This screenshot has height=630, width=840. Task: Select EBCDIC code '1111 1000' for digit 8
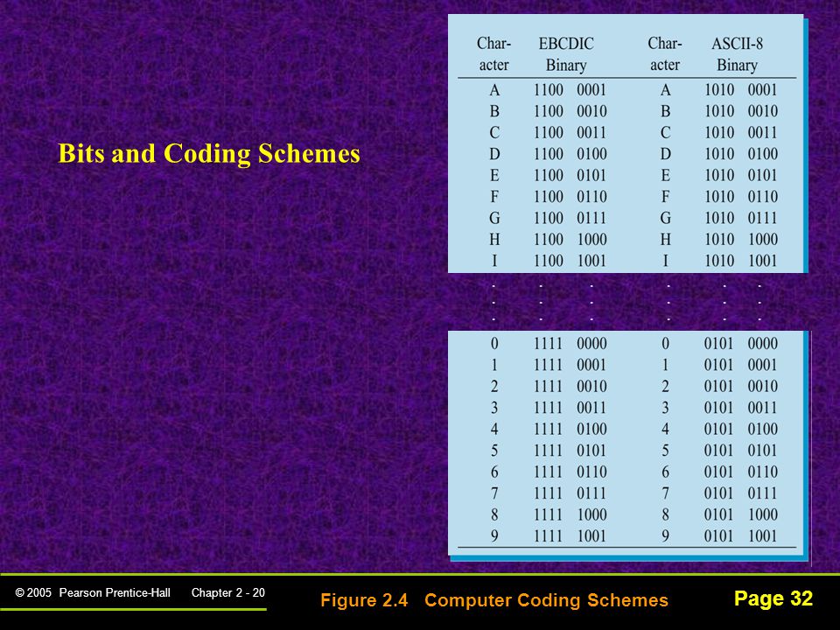pyautogui.click(x=570, y=514)
